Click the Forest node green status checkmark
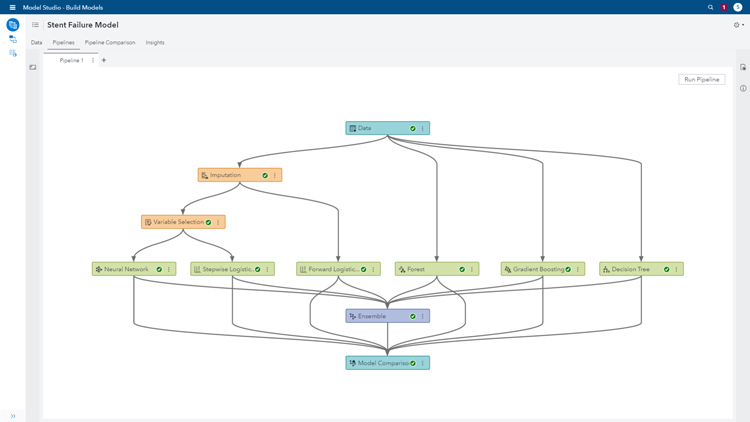 pos(462,269)
